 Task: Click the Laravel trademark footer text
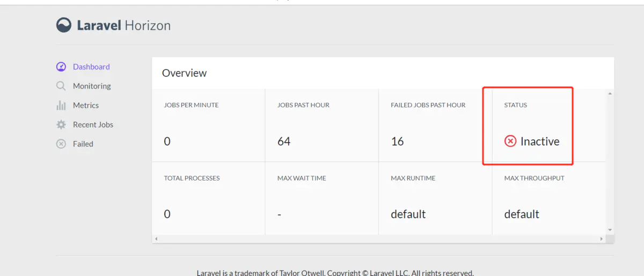[335, 272]
